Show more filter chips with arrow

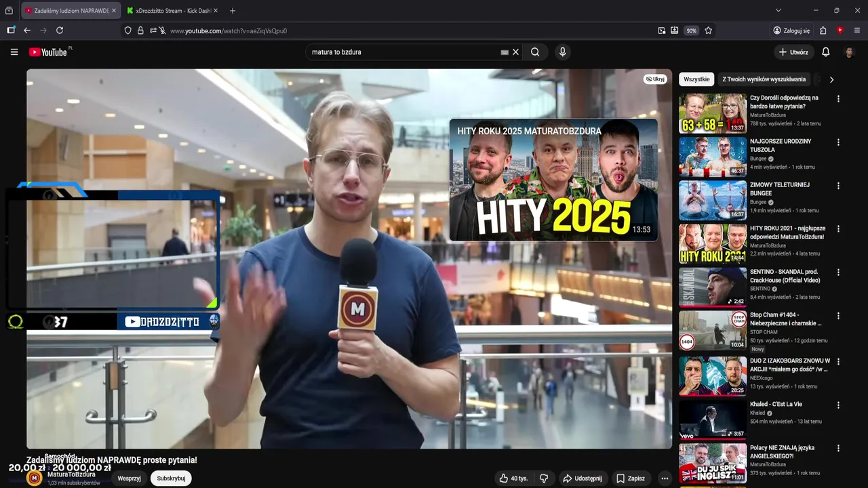[831, 79]
